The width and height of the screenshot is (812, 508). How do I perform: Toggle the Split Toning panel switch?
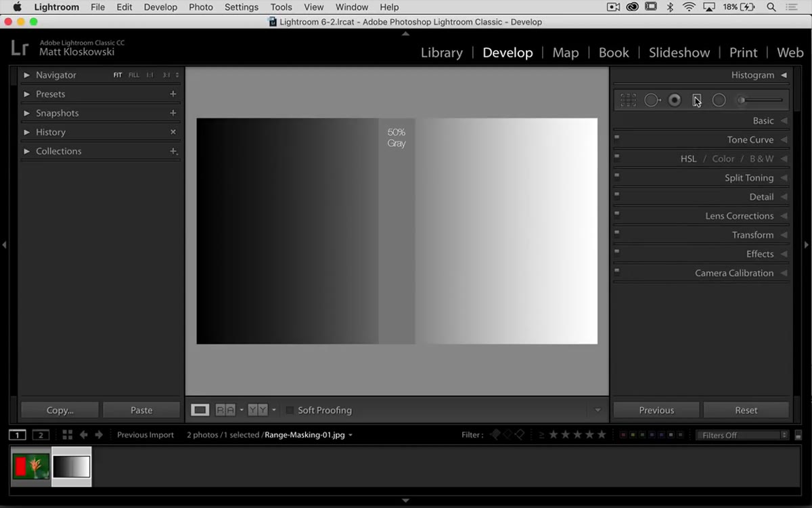click(x=617, y=175)
